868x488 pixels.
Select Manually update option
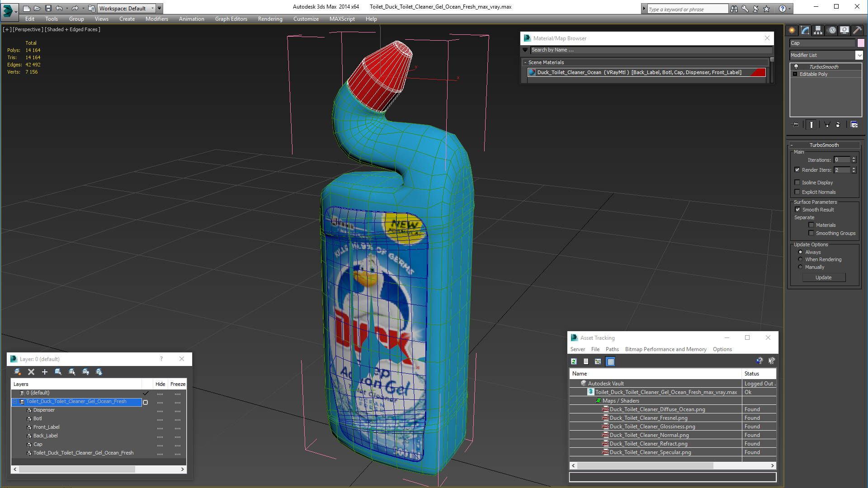800,267
